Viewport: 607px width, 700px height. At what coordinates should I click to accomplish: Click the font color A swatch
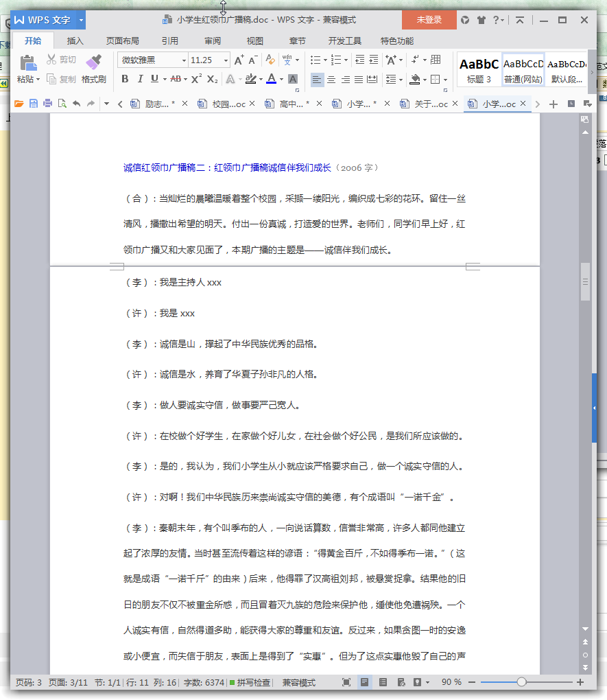272,79
